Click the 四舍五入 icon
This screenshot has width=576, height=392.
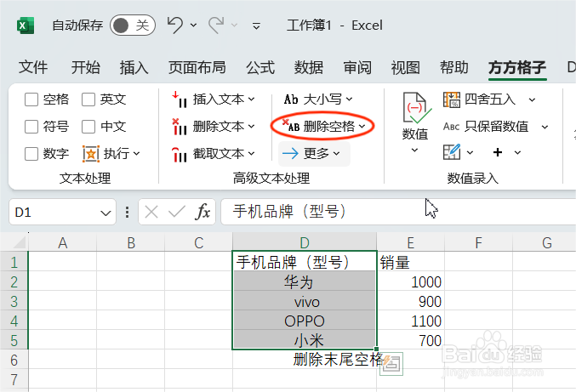452,99
